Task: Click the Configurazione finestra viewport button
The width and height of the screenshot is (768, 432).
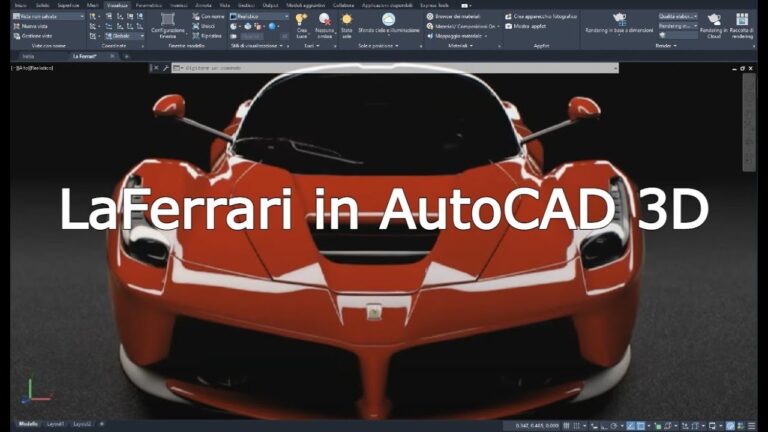Action: (168, 26)
